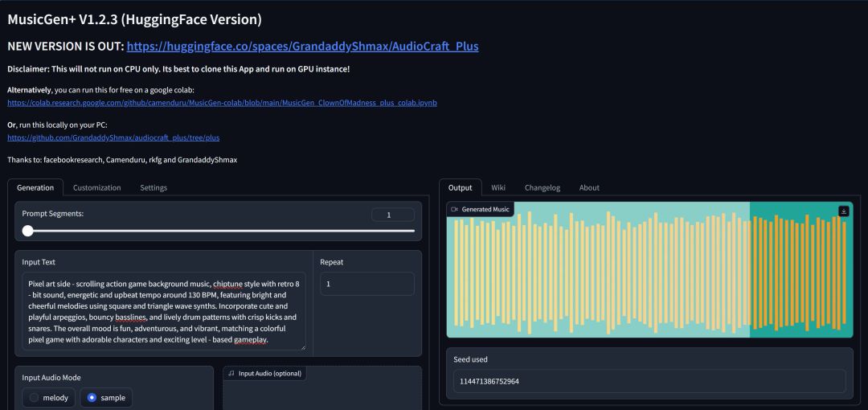868x410 pixels.
Task: Download the generated music file
Action: (844, 211)
